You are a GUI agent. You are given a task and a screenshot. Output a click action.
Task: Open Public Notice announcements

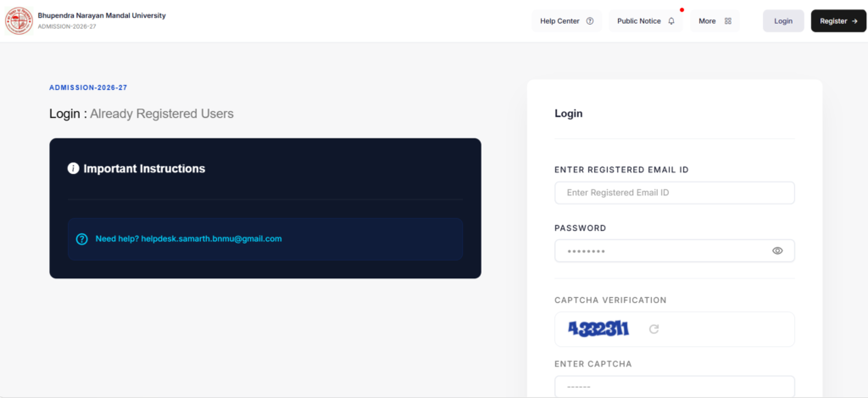(x=645, y=21)
